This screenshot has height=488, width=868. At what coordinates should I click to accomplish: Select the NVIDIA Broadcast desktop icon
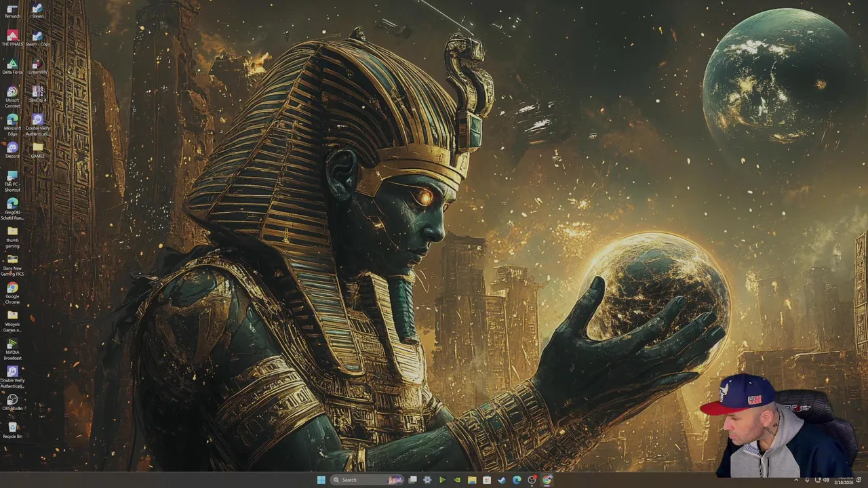click(12, 349)
